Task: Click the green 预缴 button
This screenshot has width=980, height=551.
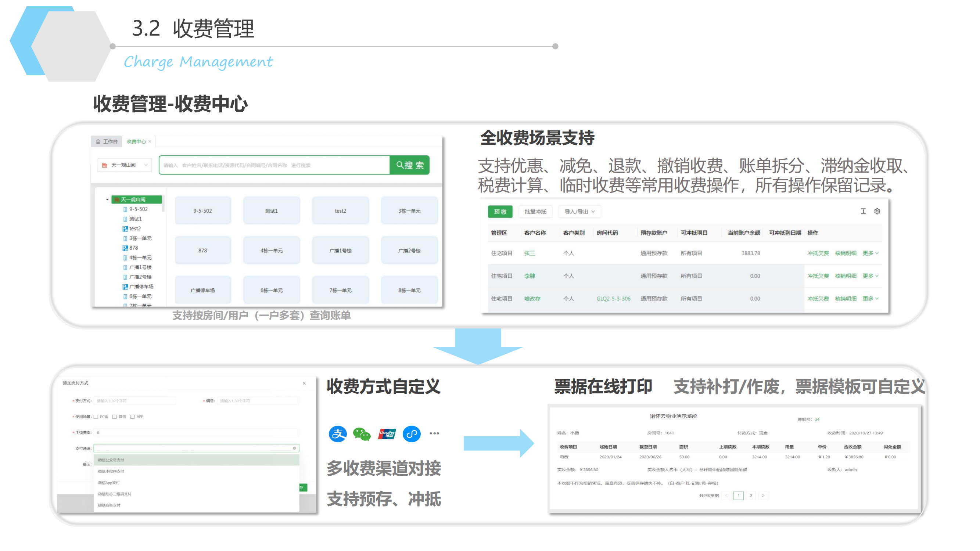Action: (x=500, y=212)
